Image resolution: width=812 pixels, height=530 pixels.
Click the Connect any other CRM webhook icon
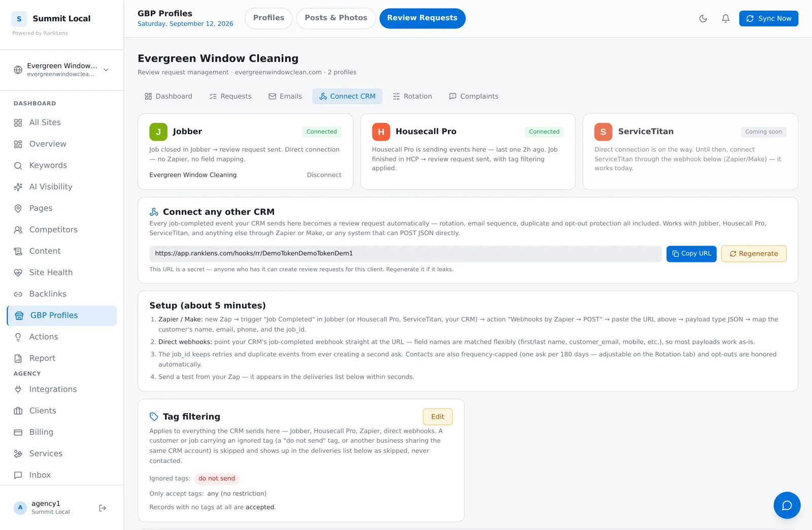point(154,212)
